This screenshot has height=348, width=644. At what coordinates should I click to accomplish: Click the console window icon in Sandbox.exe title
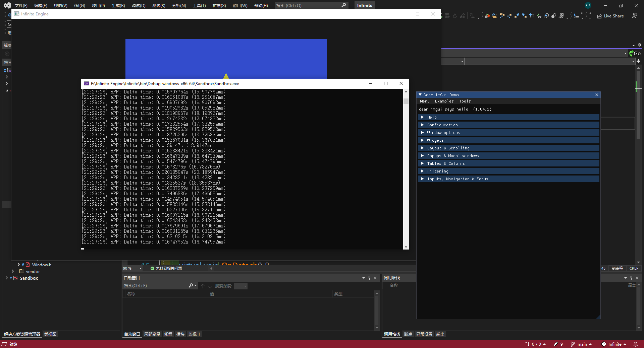87,83
